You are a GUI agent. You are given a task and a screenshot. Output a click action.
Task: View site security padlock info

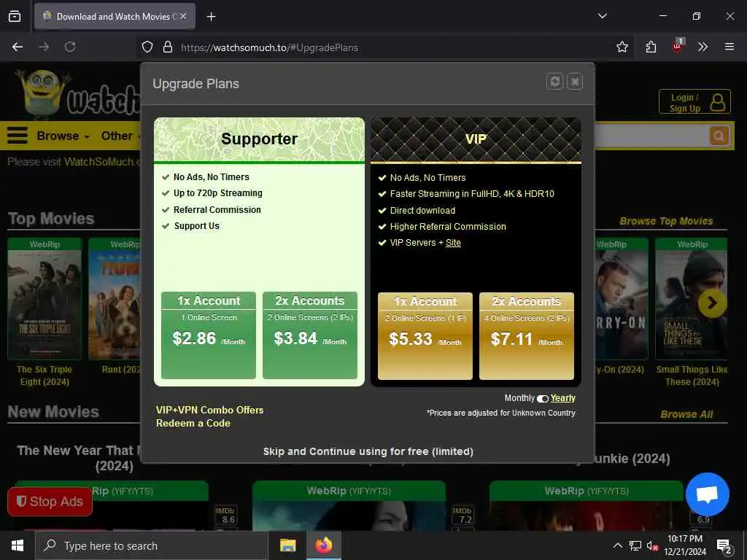tap(167, 47)
